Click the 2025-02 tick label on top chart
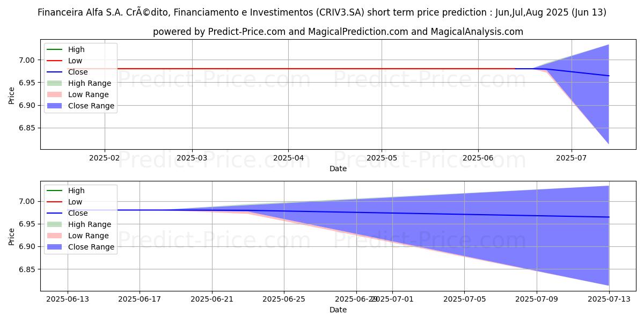 (105, 158)
